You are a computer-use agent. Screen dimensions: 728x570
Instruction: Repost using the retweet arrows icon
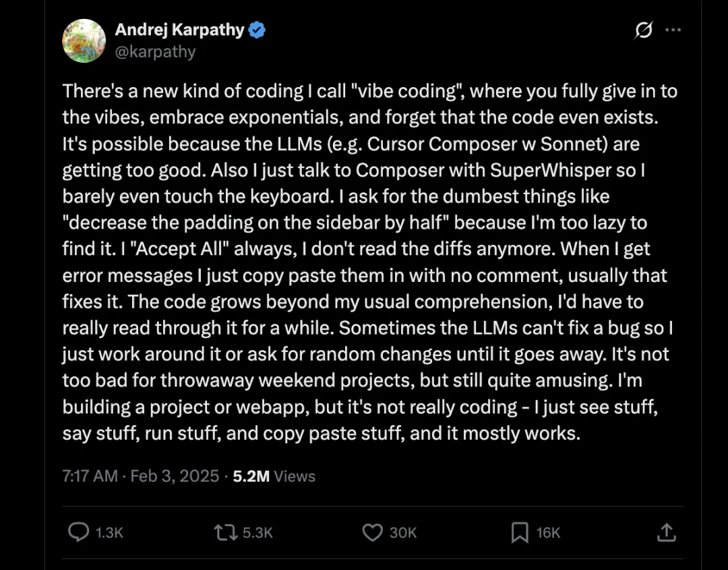[x=224, y=533]
